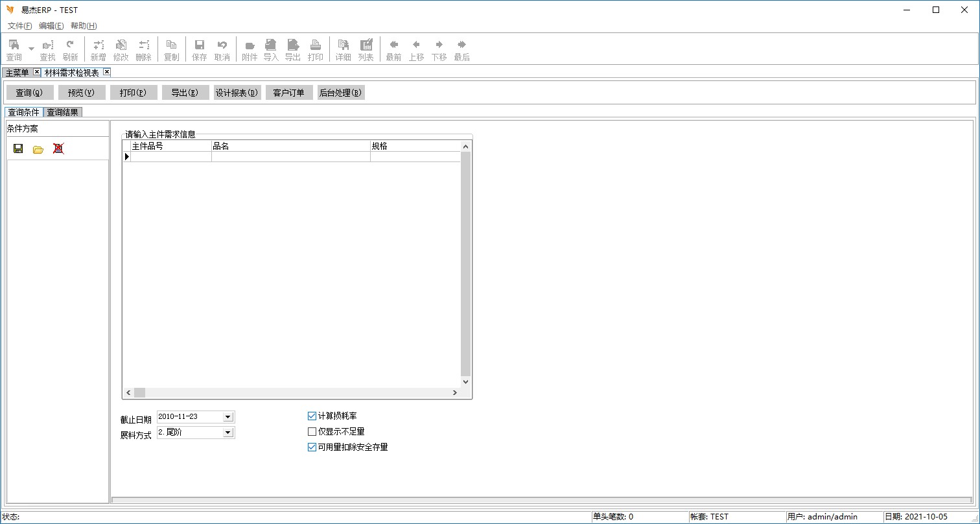Image resolution: width=980 pixels, height=524 pixels.
Task: Open a saved condition scheme folder icon
Action: click(x=38, y=149)
